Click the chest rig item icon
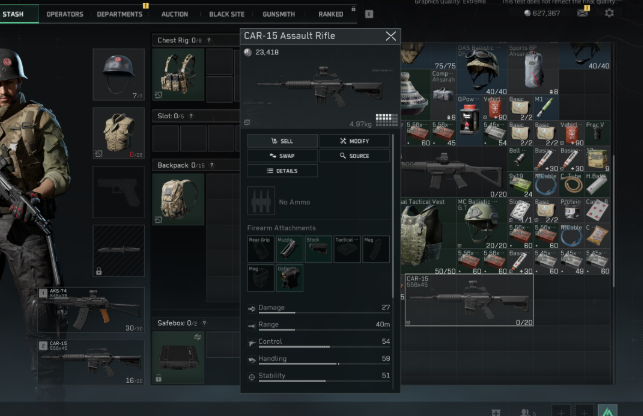The height and width of the screenshot is (416, 643). (178, 74)
